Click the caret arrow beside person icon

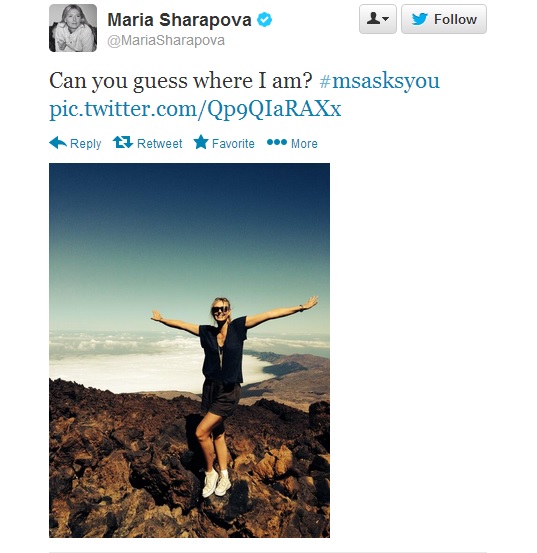[386, 19]
